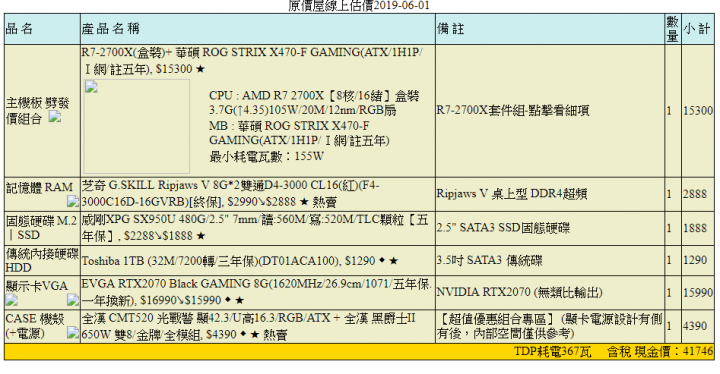
Task: Click the 芝奇 G.SKILL Ripjaws V product name
Action: (231, 193)
